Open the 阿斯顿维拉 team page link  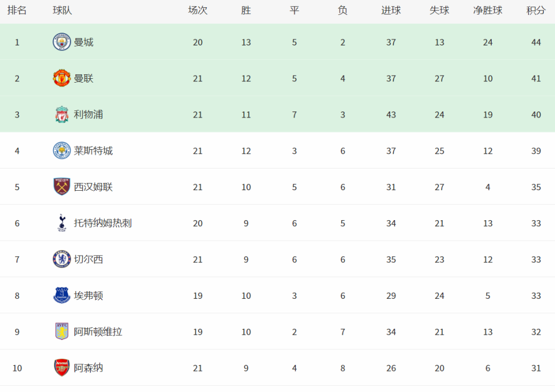coord(98,332)
